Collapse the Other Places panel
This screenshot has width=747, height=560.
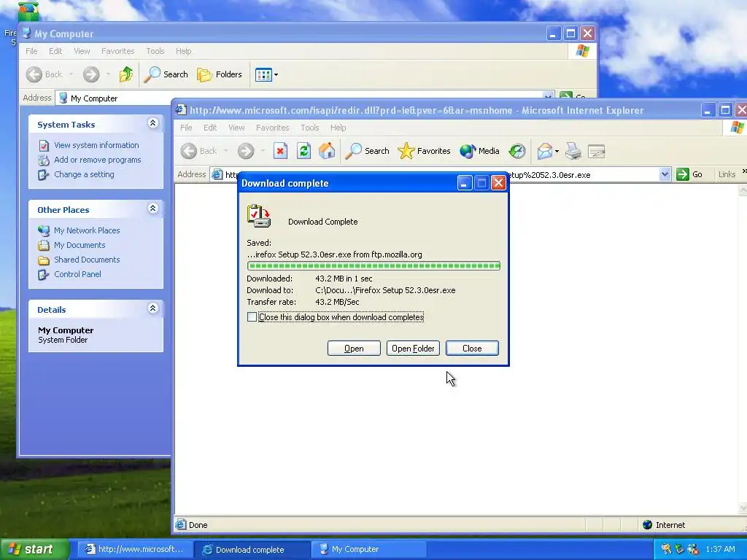(153, 208)
